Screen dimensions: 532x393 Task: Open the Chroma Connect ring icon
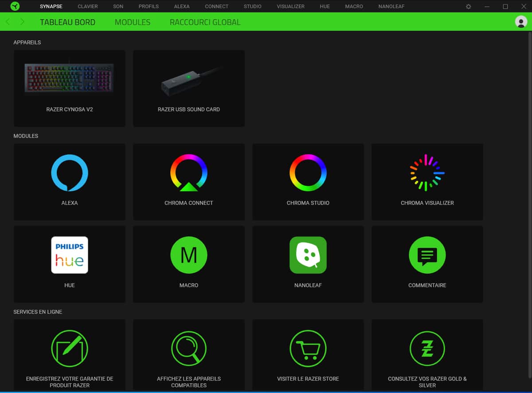click(189, 173)
